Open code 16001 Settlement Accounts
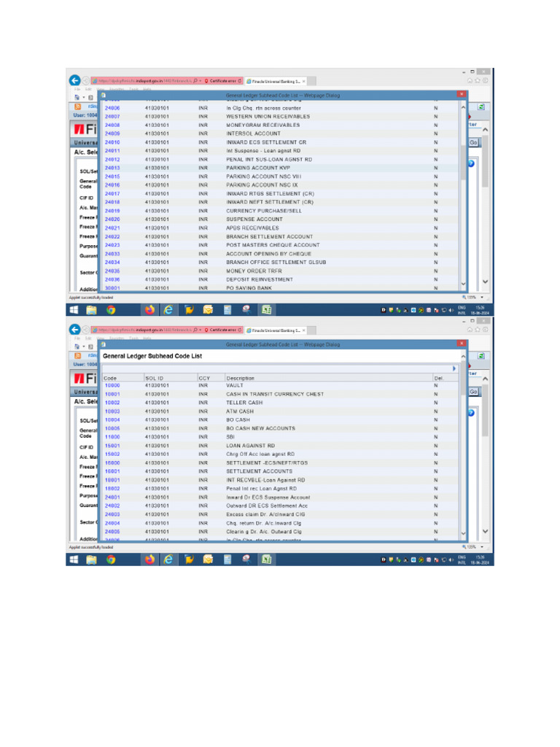This screenshot has width=560, height=747. (112, 471)
